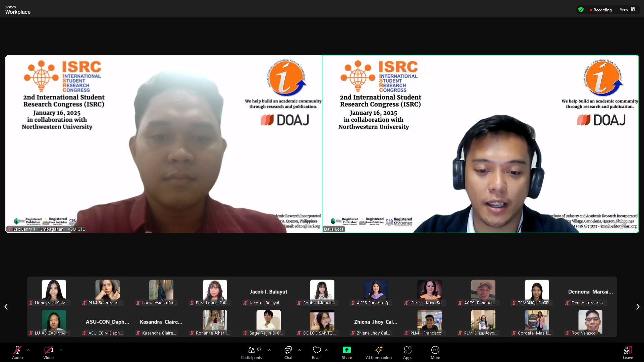Open the Apps icon
This screenshot has height=362, width=644.
(408, 350)
